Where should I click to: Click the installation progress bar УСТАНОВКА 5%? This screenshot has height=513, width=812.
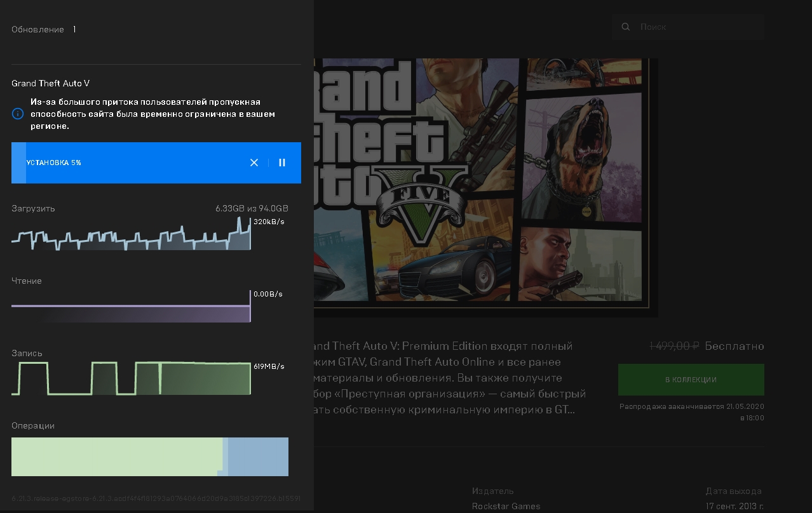pyautogui.click(x=156, y=163)
